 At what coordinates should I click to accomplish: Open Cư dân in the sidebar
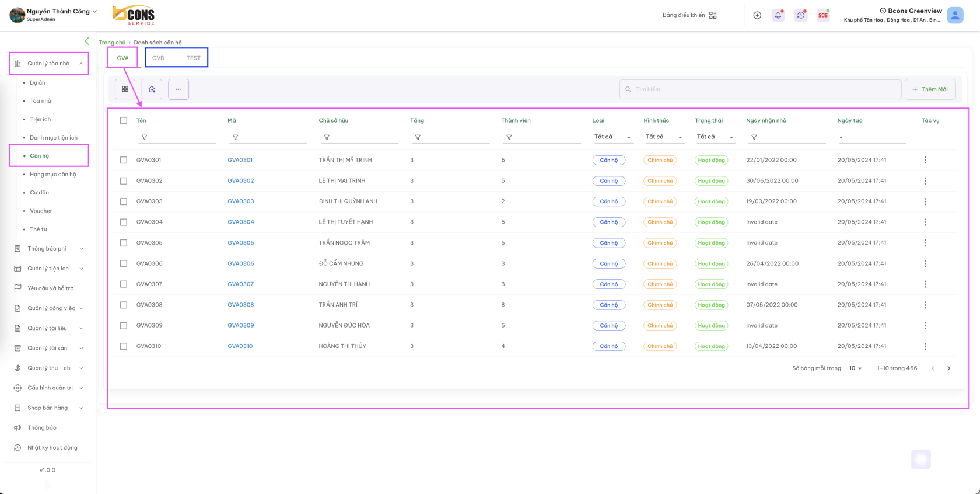coord(40,193)
